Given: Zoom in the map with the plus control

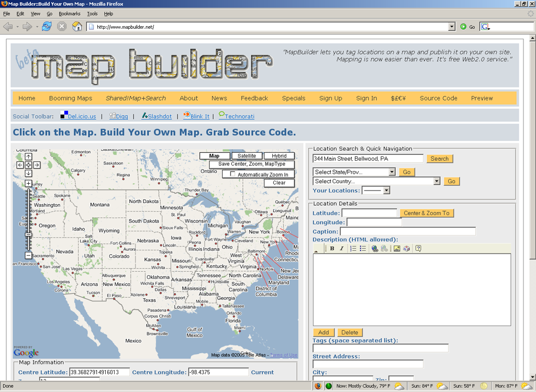Looking at the screenshot, I should [28, 184].
